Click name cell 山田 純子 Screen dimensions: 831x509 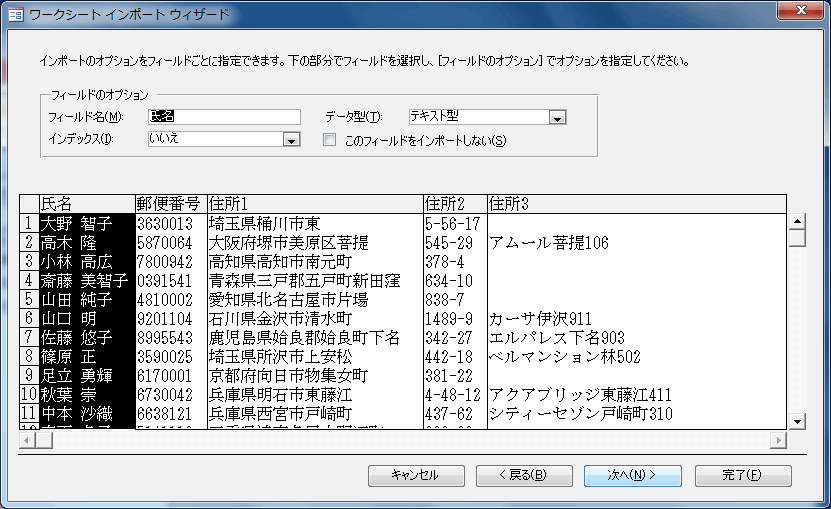[87, 300]
